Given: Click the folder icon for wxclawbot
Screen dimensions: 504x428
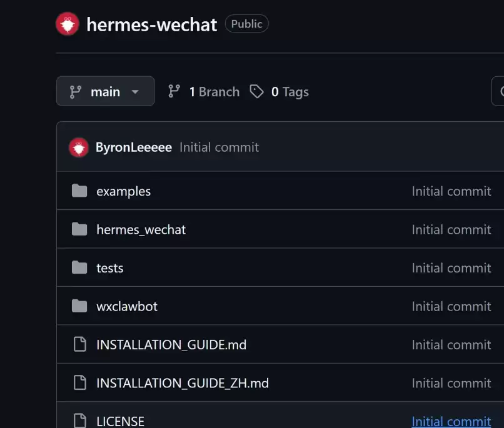Looking at the screenshot, I should pos(79,306).
